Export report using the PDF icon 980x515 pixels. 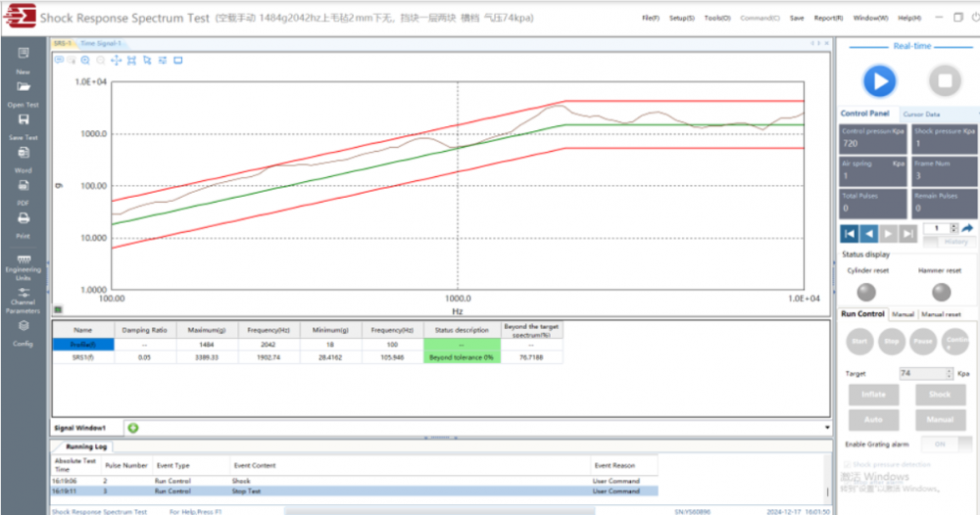(24, 189)
